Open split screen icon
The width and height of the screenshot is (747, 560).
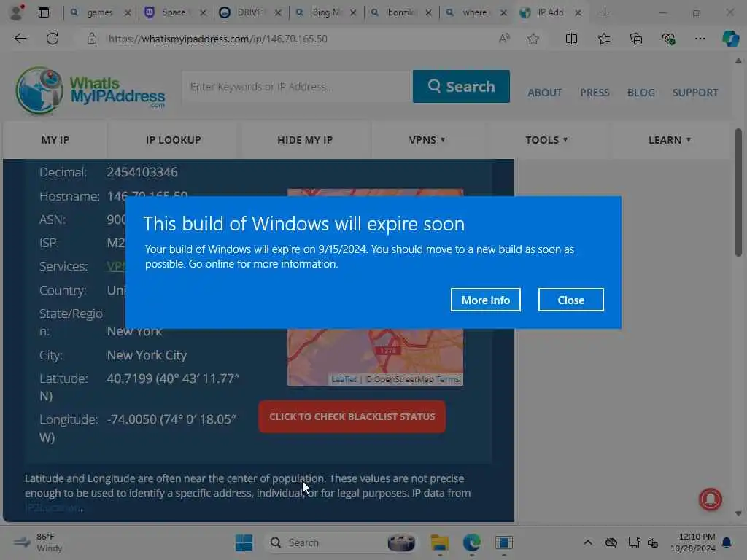[x=571, y=39]
